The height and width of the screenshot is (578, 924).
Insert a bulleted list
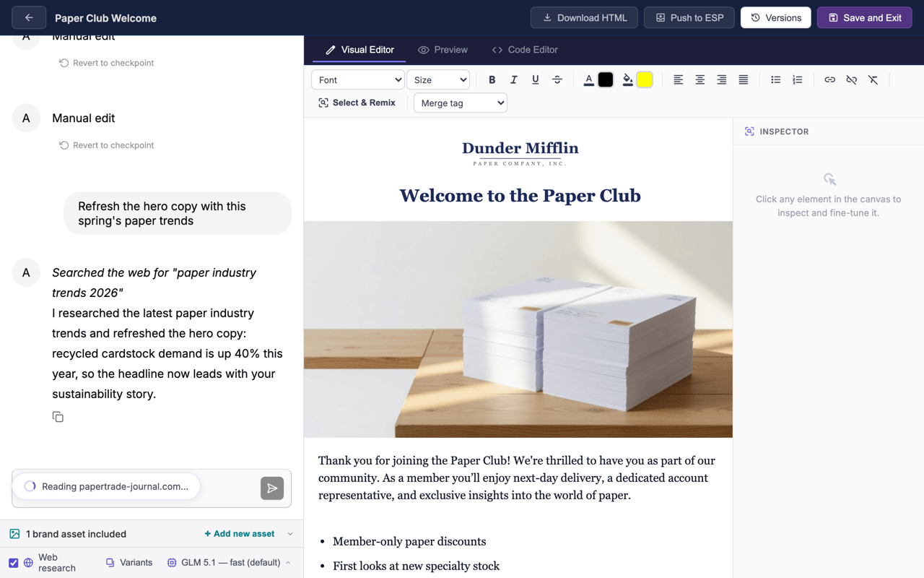pos(776,79)
